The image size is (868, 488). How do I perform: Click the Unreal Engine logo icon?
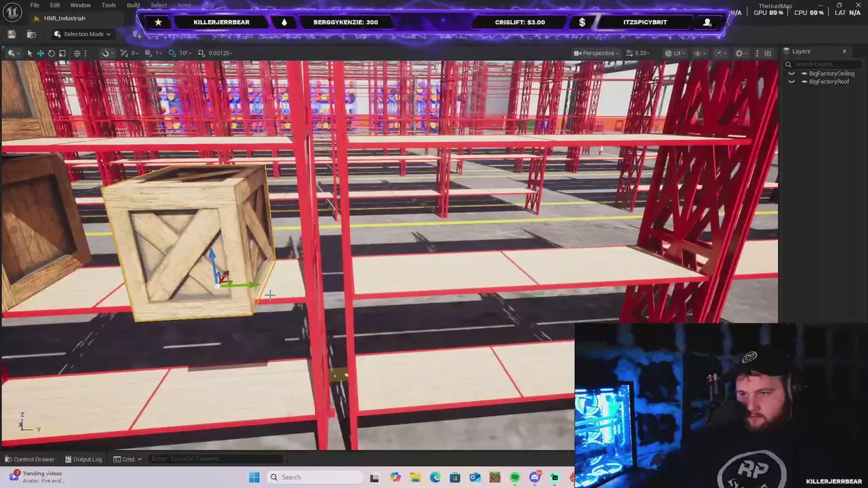coord(12,11)
